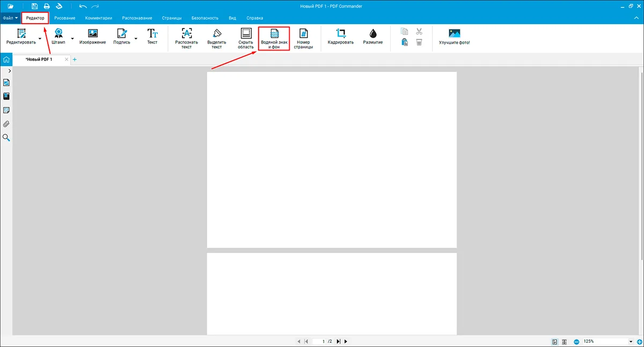644x347 pixels.
Task: Save the document using the floppy disk icon
Action: tap(35, 6)
